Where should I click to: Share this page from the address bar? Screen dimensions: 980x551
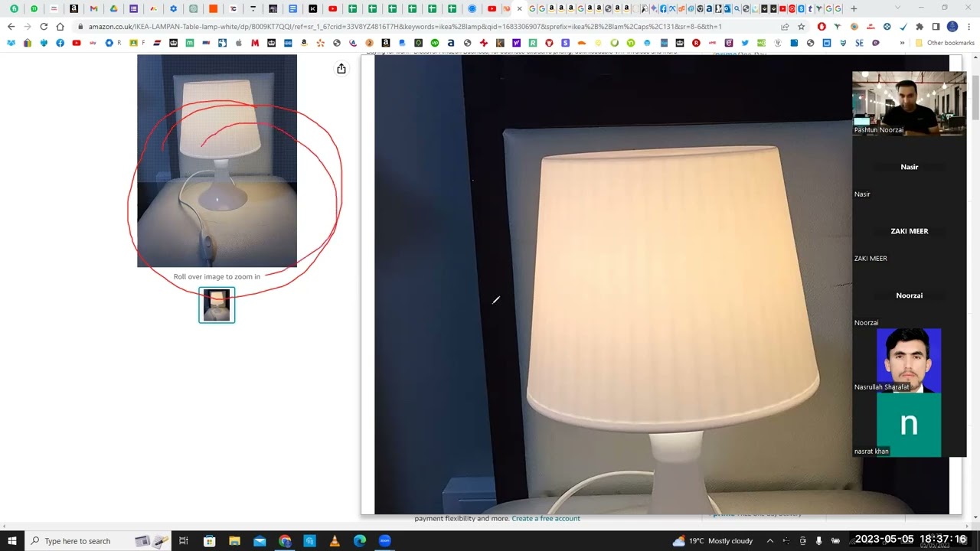(x=785, y=26)
